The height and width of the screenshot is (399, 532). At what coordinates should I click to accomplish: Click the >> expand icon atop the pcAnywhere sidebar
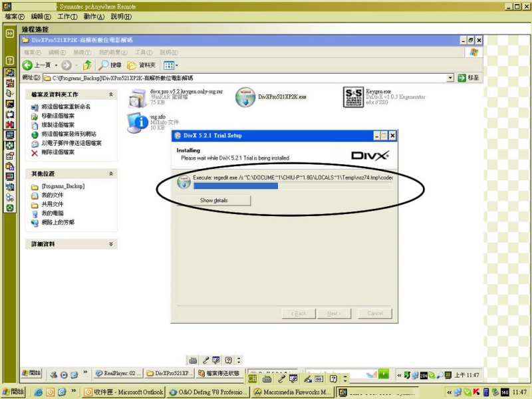coord(10,33)
